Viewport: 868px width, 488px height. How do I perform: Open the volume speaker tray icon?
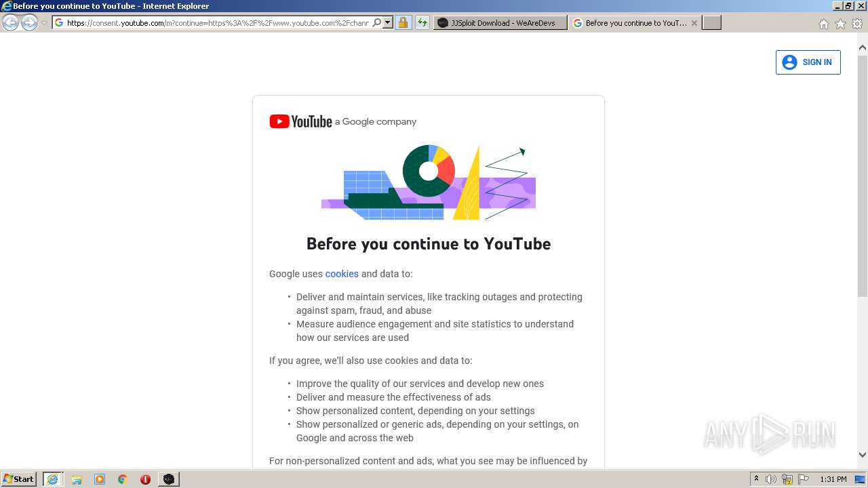click(x=771, y=479)
